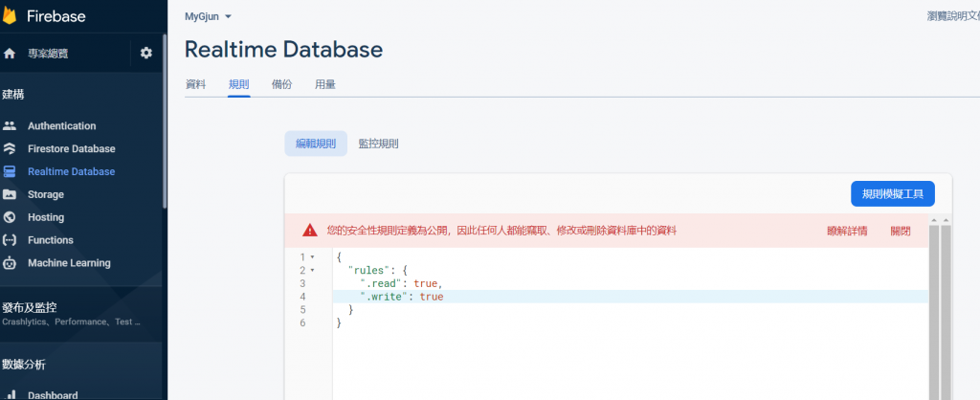Viewport: 980px width, 400px height.
Task: Open 專案總覽 in the sidebar
Action: click(x=48, y=54)
